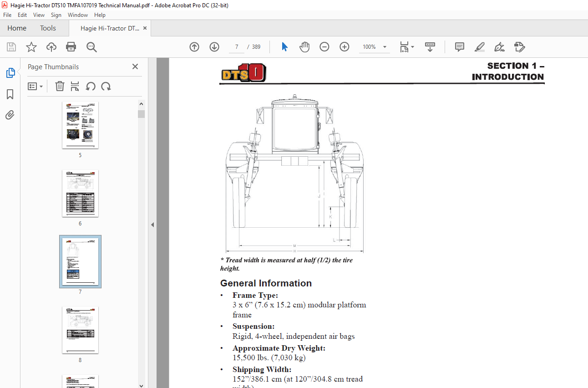Click the Shipping Width label
The height and width of the screenshot is (388, 588).
click(x=262, y=369)
